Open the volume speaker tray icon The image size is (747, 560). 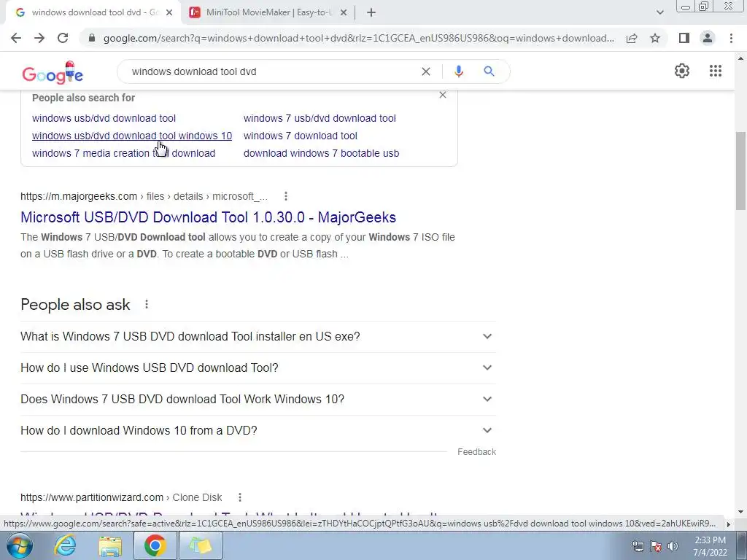click(673, 546)
